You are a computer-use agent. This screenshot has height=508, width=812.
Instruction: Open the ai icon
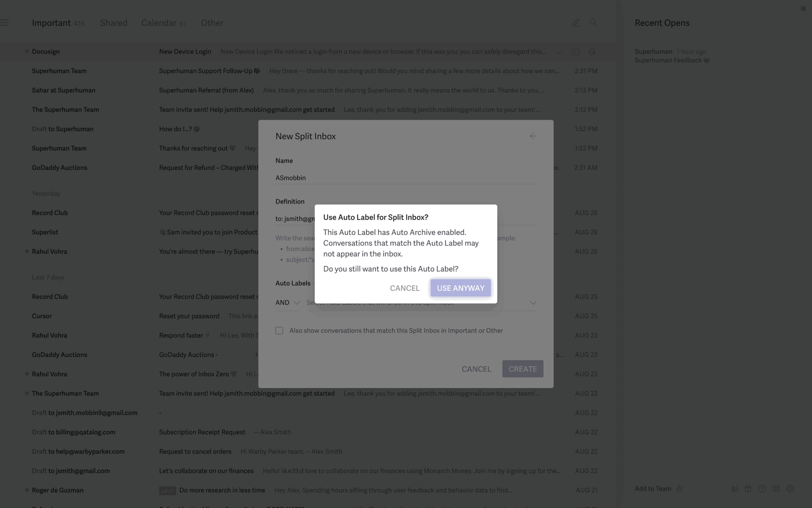735,489
